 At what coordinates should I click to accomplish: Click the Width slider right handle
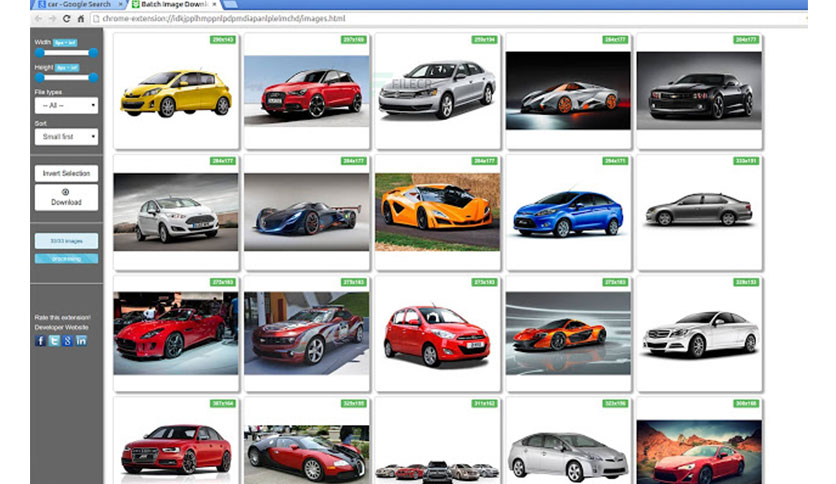[93, 53]
